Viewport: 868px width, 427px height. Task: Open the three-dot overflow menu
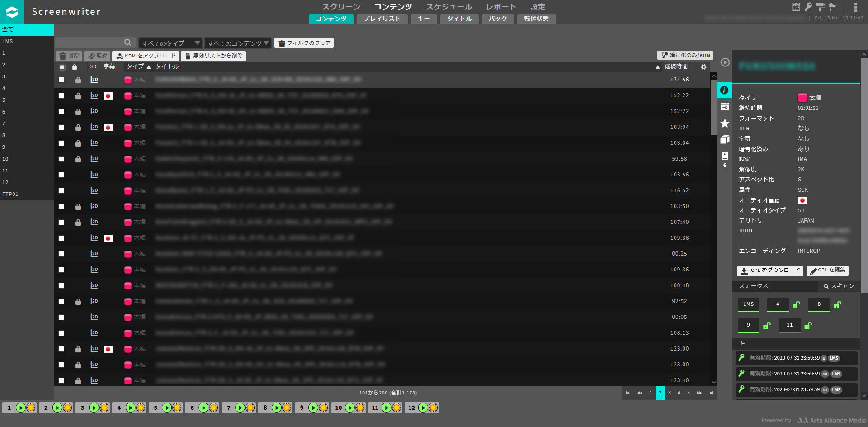855,7
